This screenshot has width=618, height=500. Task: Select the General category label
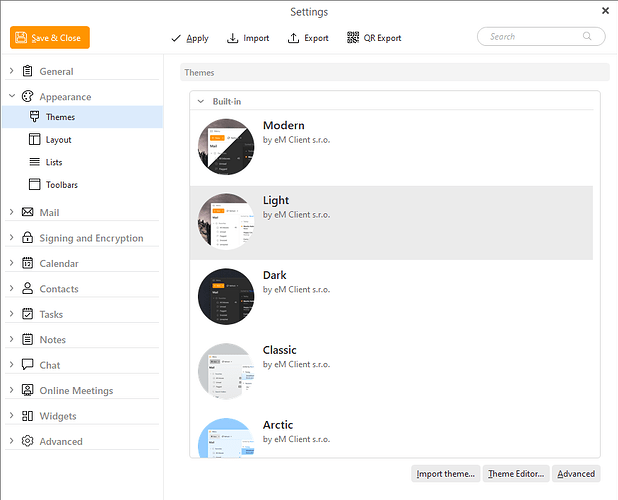[x=56, y=71]
